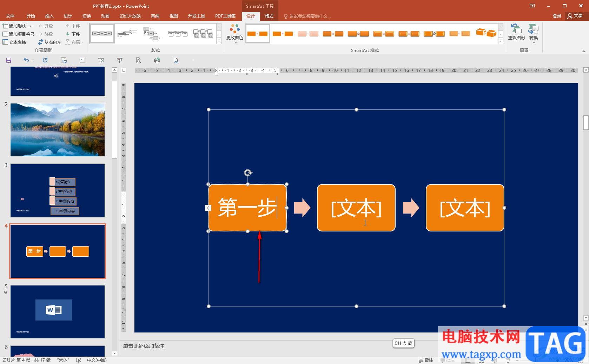Image resolution: width=589 pixels, height=364 pixels.
Task: Select the basic process layout thumbnail
Action: (x=102, y=34)
